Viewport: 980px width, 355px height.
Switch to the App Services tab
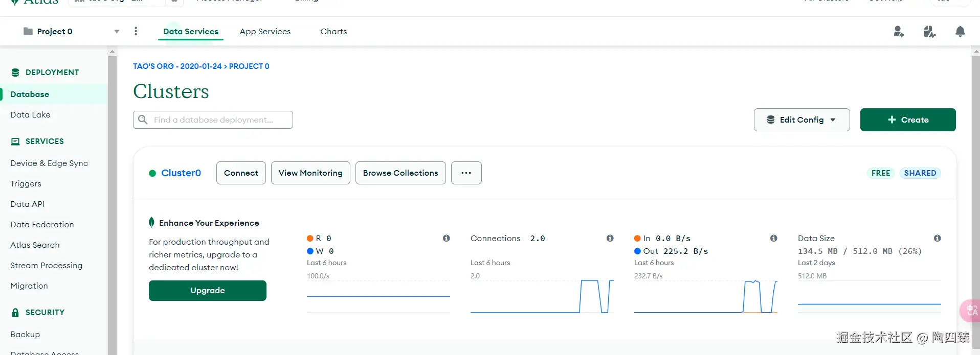point(265,32)
